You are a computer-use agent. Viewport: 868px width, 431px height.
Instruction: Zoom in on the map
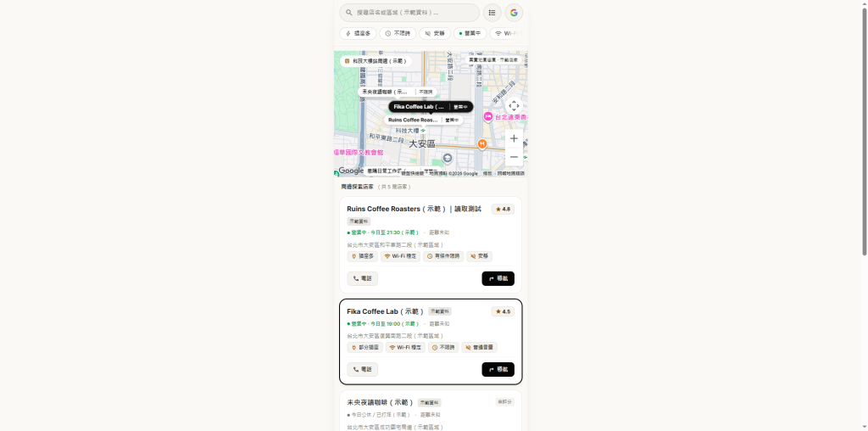514,138
